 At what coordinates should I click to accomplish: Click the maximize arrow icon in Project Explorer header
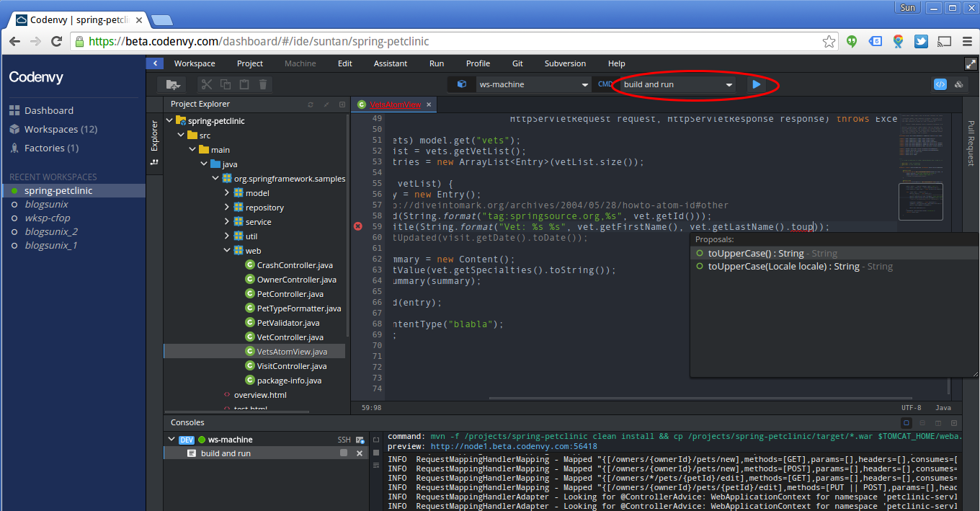click(x=326, y=105)
